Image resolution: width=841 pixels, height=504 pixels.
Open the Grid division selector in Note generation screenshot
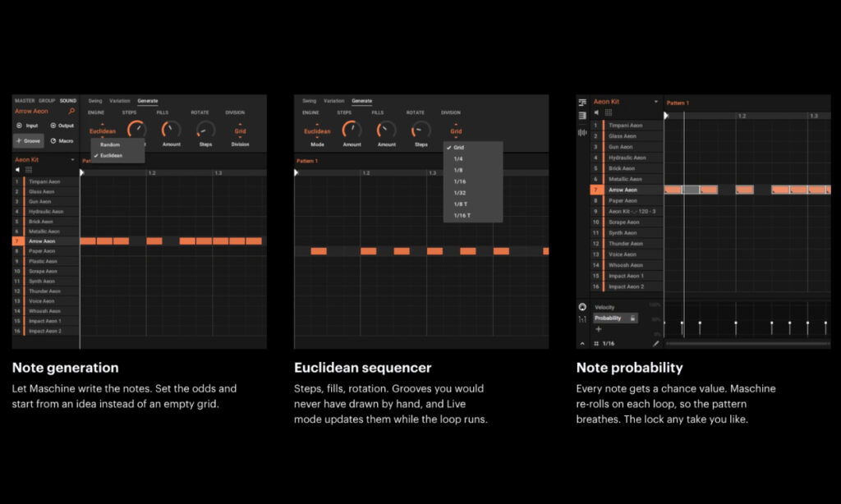(x=241, y=131)
